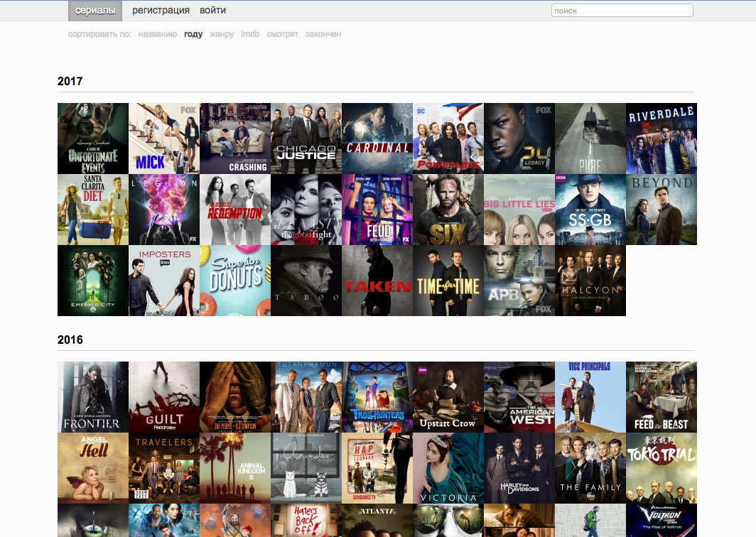Open Feed the Beast poster
The height and width of the screenshot is (537, 756).
tap(661, 397)
